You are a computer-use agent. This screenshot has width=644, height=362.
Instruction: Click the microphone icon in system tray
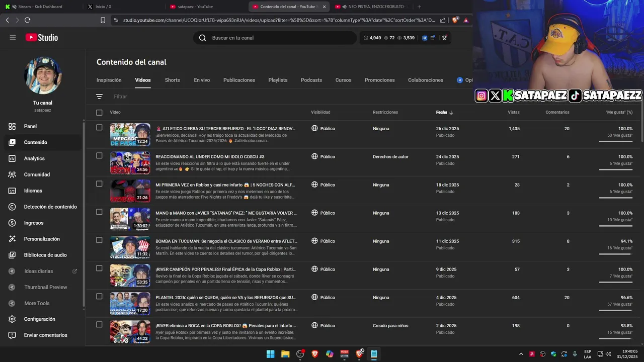575,354
